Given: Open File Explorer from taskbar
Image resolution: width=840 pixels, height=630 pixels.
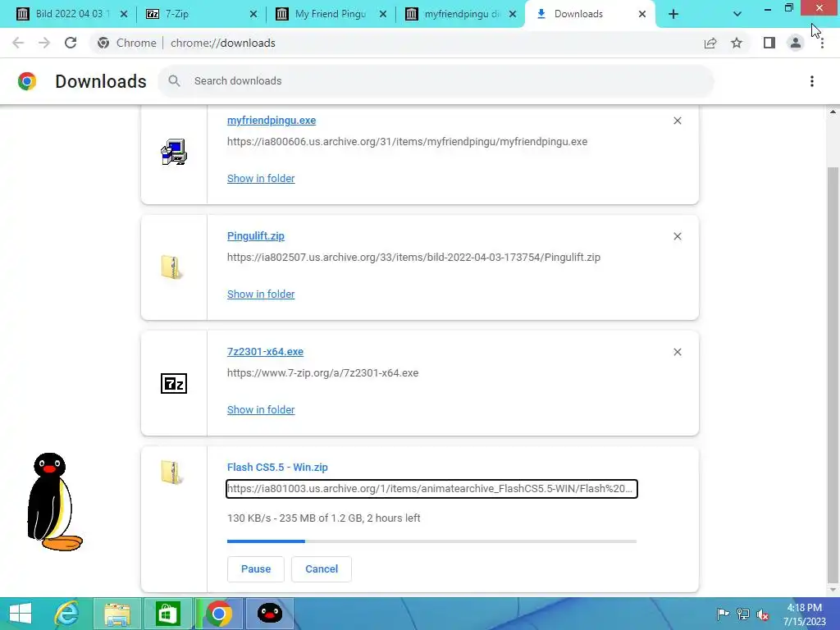Looking at the screenshot, I should (117, 614).
